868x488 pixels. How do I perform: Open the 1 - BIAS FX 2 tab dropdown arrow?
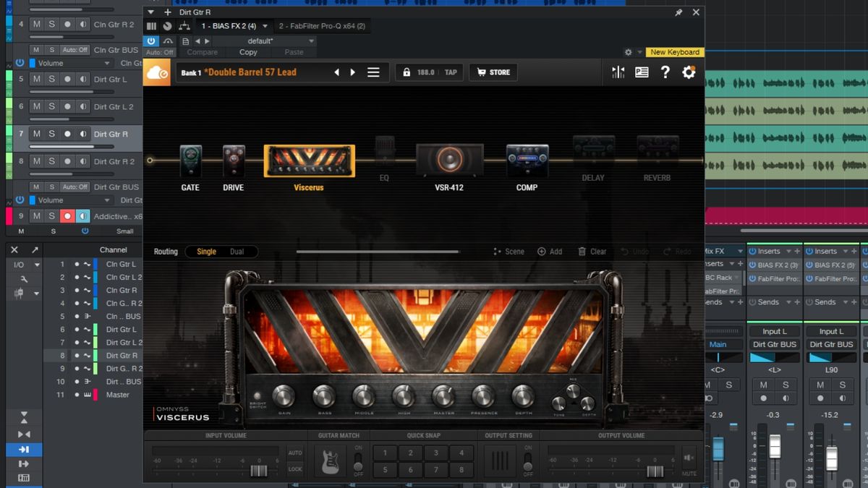pyautogui.click(x=265, y=26)
